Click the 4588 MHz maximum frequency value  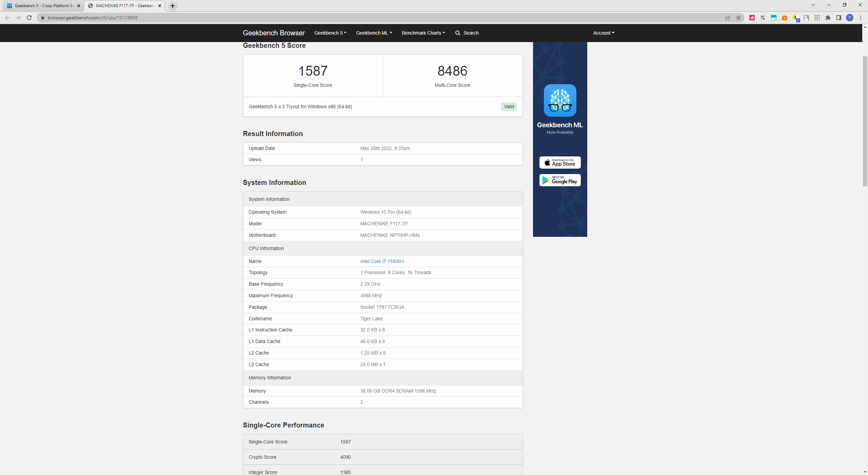[371, 296]
